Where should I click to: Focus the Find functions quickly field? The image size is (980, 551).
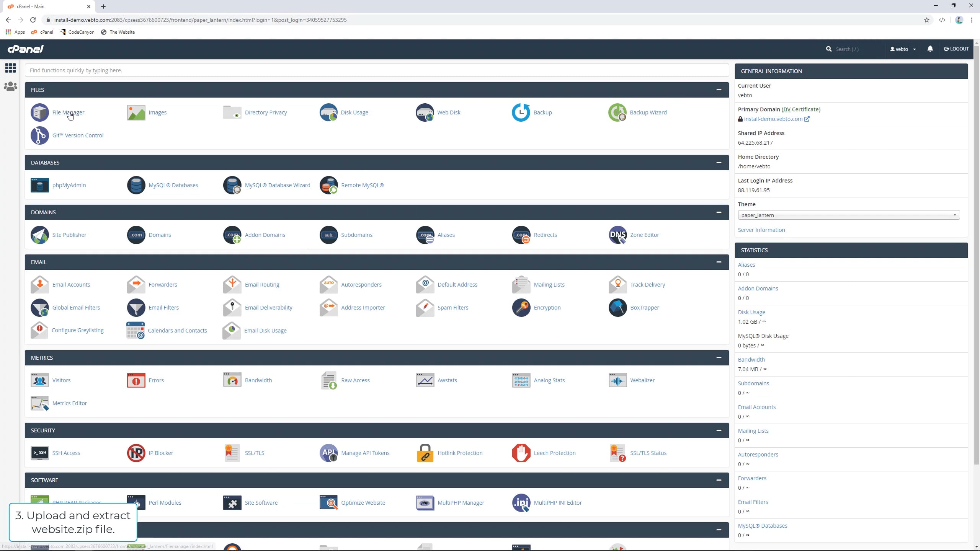[377, 70]
